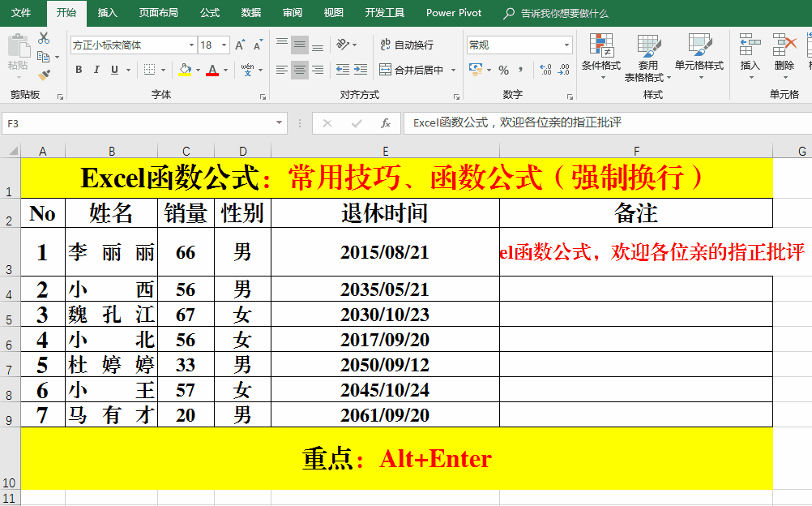Click the Increase Font Size icon
812x506 pixels.
point(240,45)
